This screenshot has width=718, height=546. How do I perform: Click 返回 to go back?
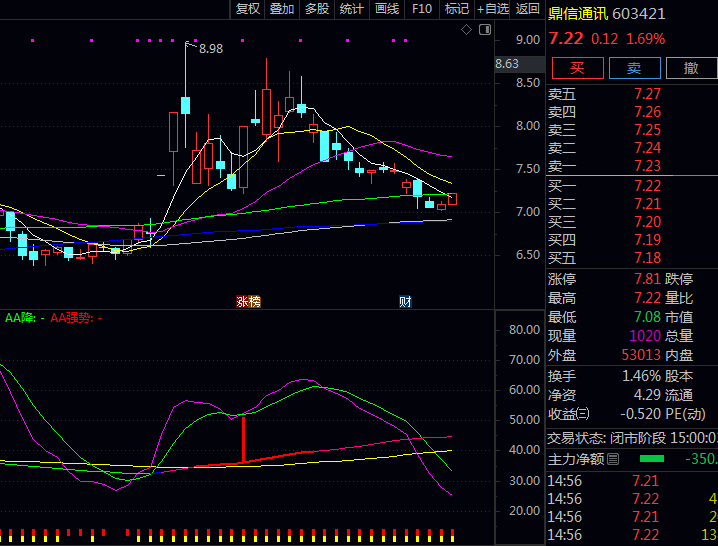coord(527,9)
